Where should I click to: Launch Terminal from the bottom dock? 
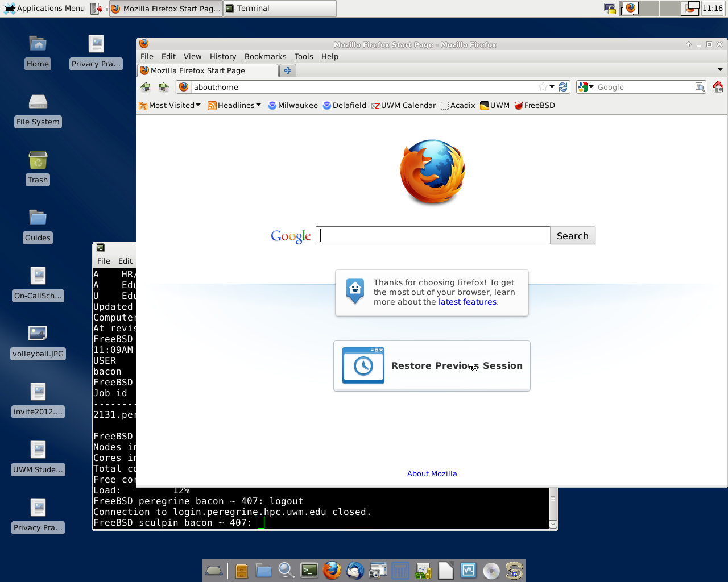click(309, 570)
